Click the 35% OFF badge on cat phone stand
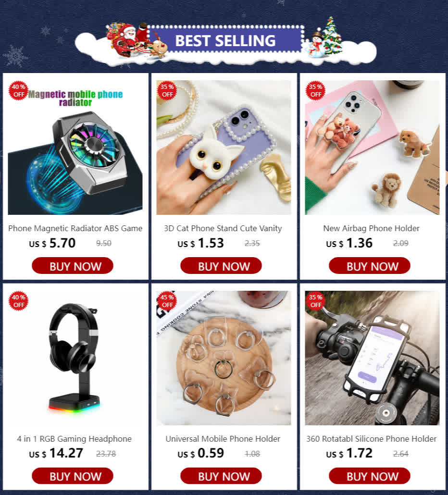Screen dimensions: 448x495 167,91
